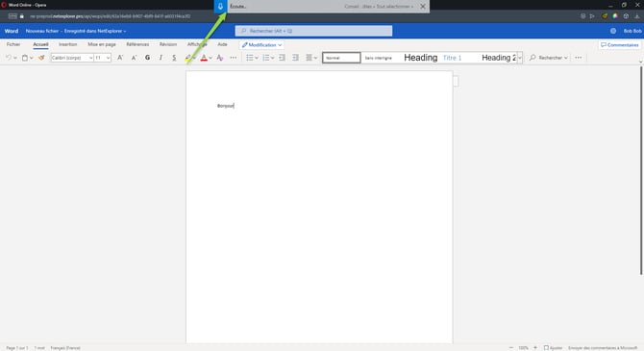644x351 pixels.
Task: Expand the paste options arrow
Action: coord(31,58)
